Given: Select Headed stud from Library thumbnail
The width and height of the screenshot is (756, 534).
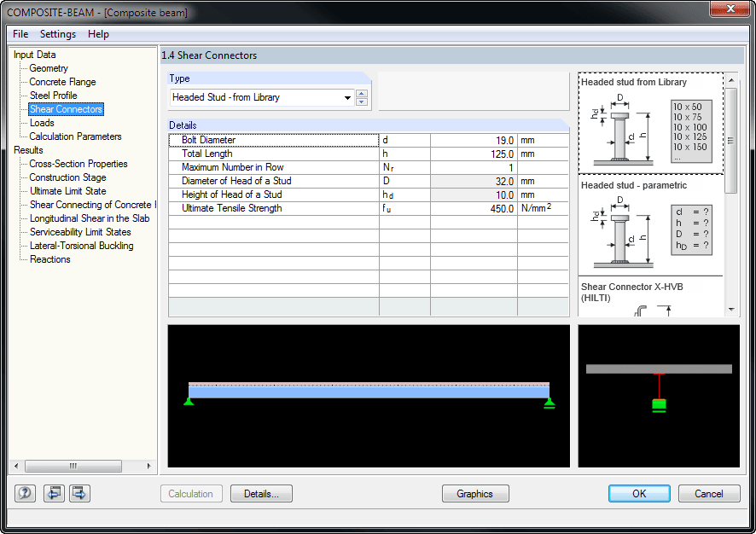Looking at the screenshot, I should 651,124.
